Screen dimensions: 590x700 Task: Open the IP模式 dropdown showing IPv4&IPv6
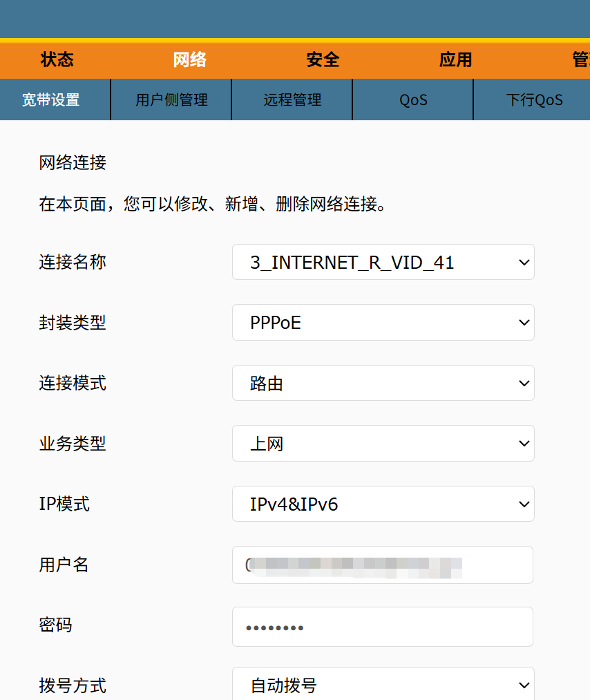tap(383, 504)
